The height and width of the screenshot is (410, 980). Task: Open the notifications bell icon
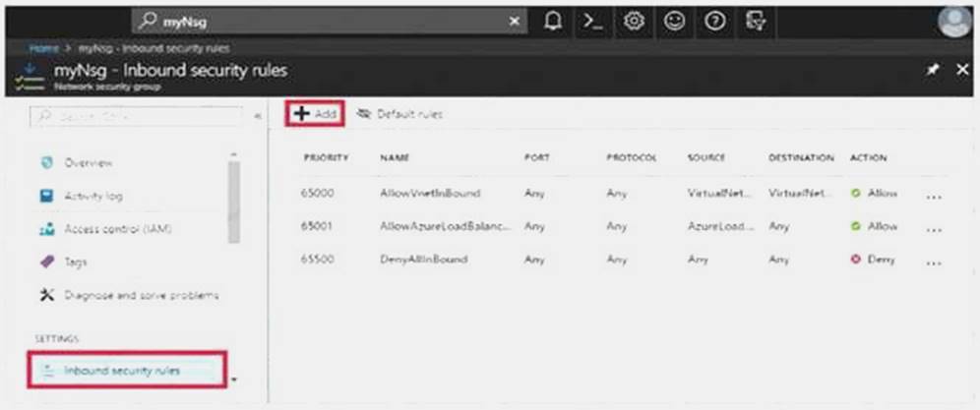click(x=553, y=22)
